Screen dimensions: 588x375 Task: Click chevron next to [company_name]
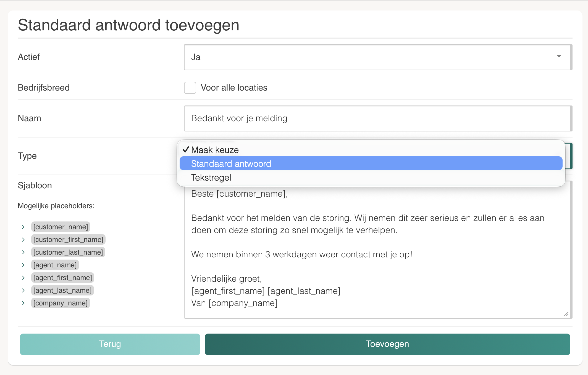click(x=23, y=303)
